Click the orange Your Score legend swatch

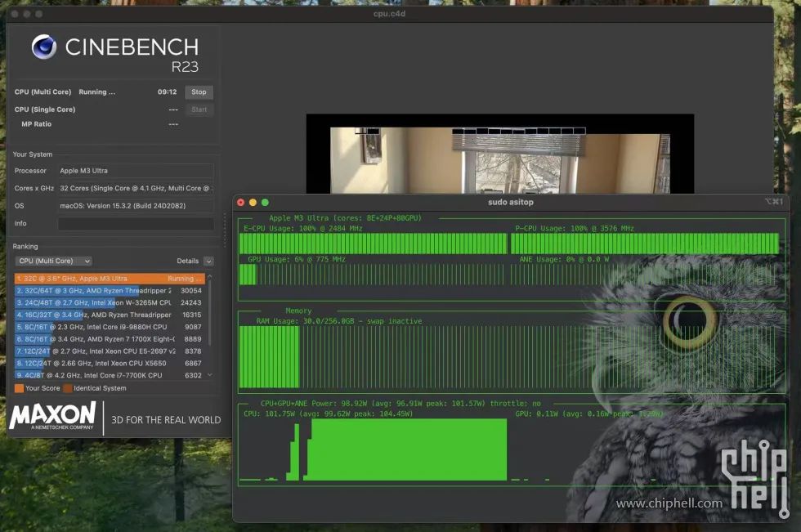(19, 388)
